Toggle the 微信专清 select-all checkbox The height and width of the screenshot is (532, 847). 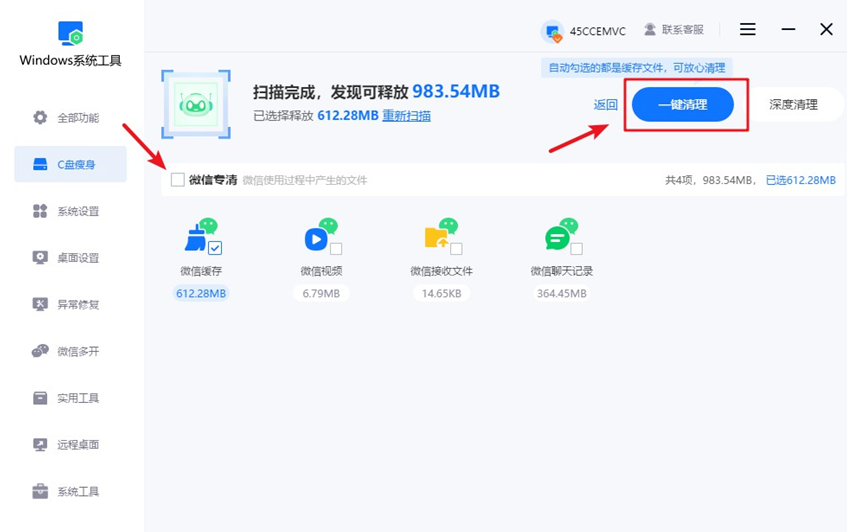[178, 180]
